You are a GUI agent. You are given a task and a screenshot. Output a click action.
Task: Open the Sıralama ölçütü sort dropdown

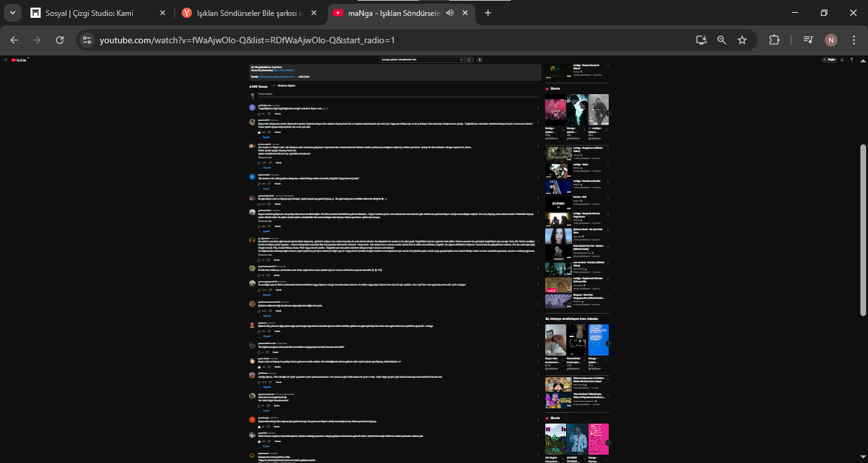coord(284,85)
